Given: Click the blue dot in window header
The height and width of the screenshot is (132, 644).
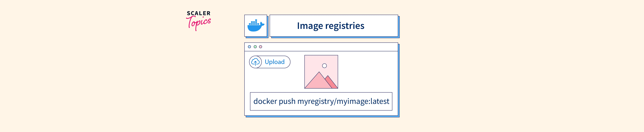Looking at the screenshot, I should pyautogui.click(x=249, y=47).
